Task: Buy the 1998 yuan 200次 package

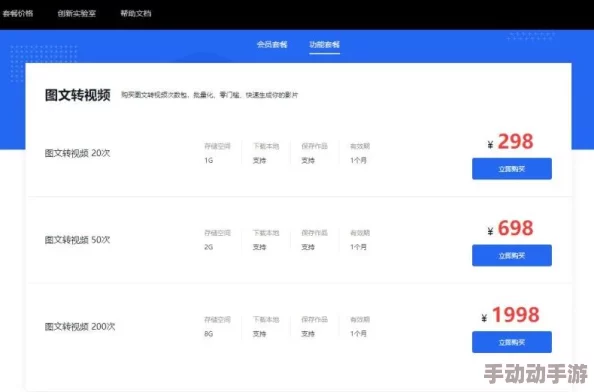Action: (x=512, y=342)
